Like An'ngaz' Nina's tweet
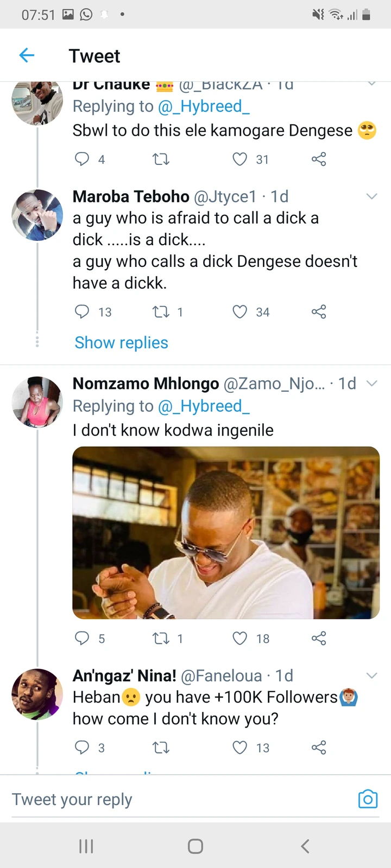Viewport: 391px width, 868px height. [239, 748]
